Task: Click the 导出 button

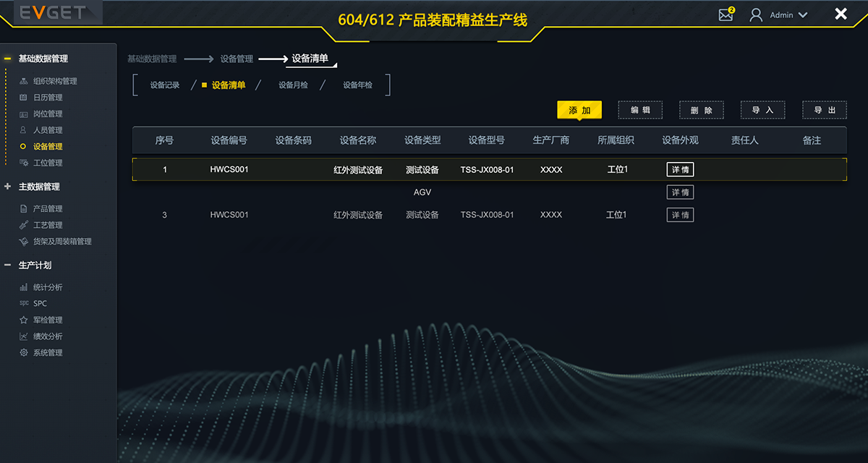Action: point(825,110)
